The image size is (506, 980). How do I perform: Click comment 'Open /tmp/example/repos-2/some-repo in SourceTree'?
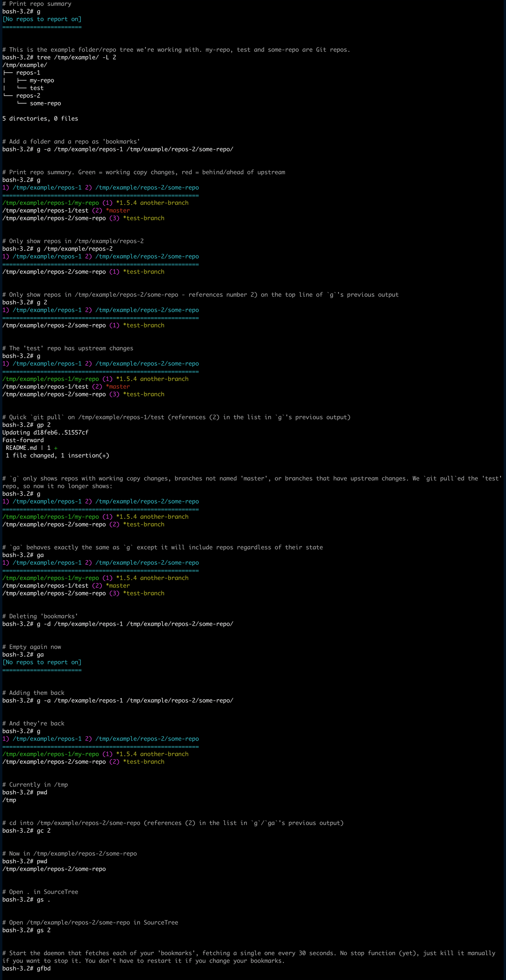pos(90,923)
